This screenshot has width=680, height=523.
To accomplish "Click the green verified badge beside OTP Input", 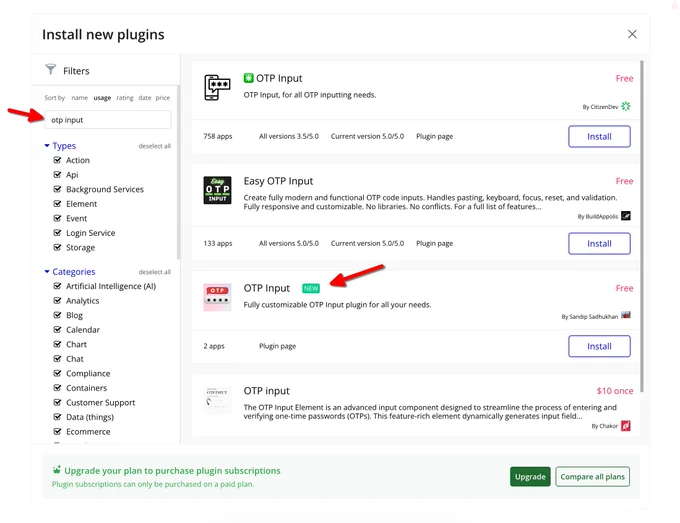I will pos(248,78).
